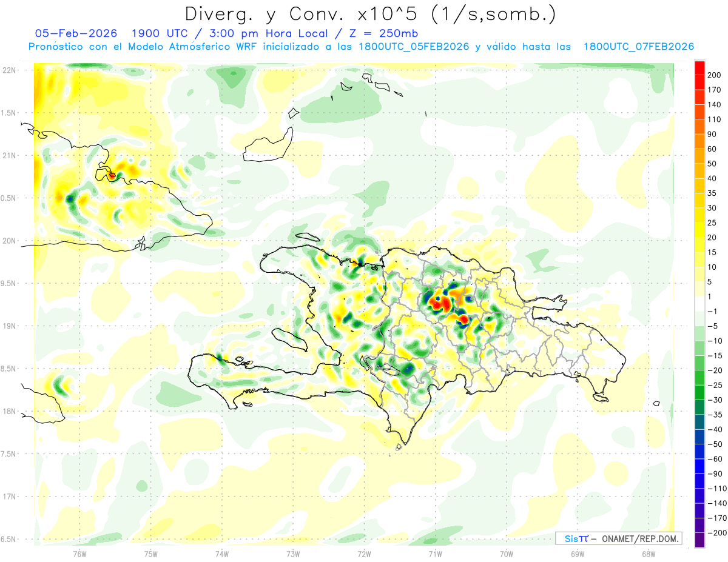Viewport: 728px width, 562px height.
Task: Click the colorbar value 40
Action: pyautogui.click(x=712, y=179)
